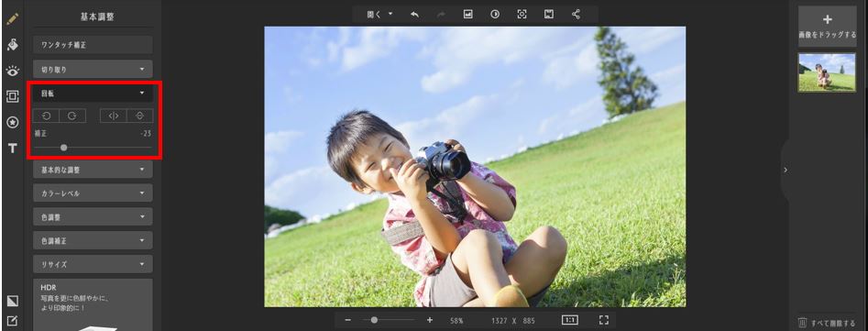Screen dimensions: 868x331
Task: Click the snapshot focus icon in toolbar
Action: coord(522,15)
